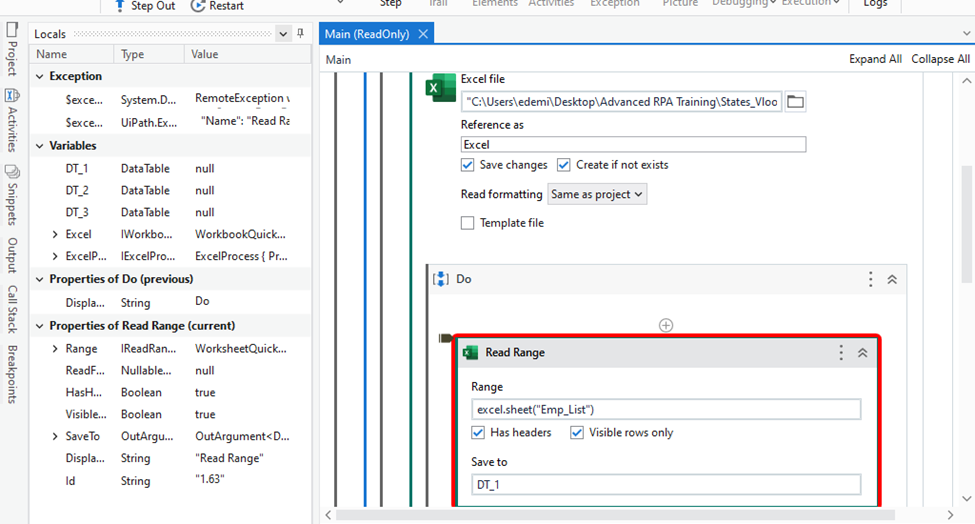Collapse Properties of Do (previous) group
975x524 pixels.
[x=40, y=280]
